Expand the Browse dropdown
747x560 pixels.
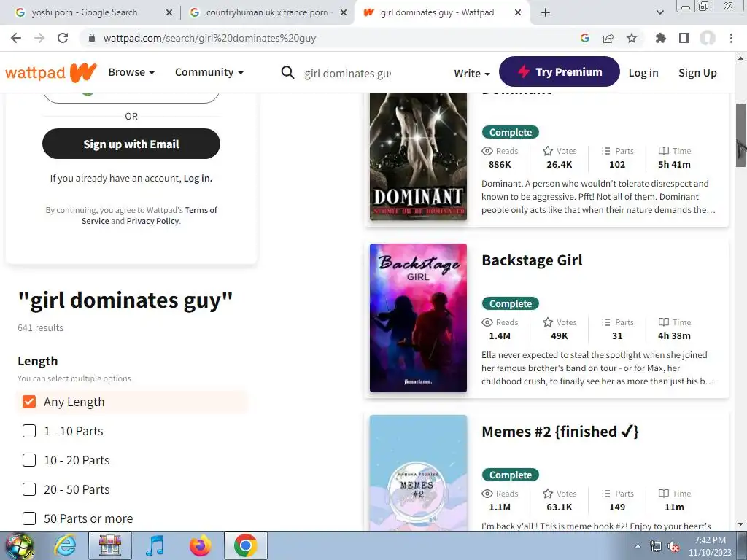click(131, 72)
